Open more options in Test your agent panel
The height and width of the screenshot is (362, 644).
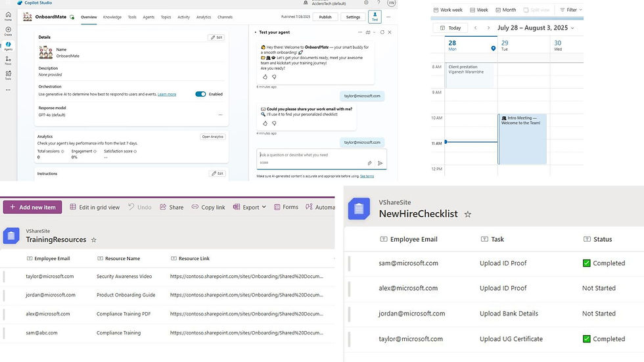(x=360, y=32)
